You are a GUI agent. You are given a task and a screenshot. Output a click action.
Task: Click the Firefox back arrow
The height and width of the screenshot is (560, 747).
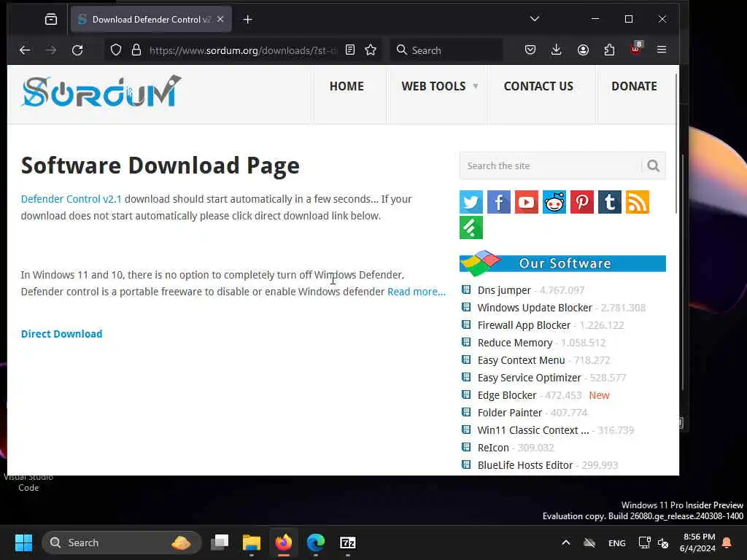point(25,50)
